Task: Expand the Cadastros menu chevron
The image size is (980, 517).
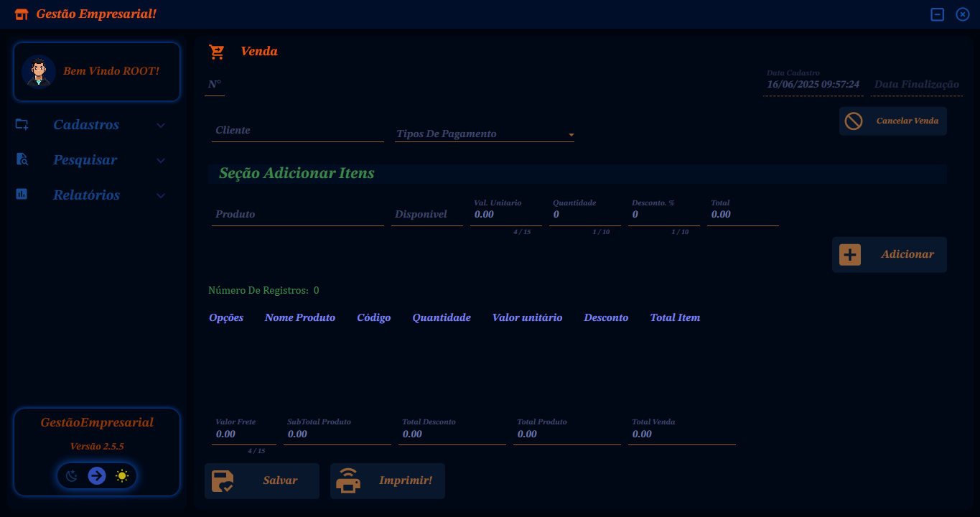Action: (161, 125)
